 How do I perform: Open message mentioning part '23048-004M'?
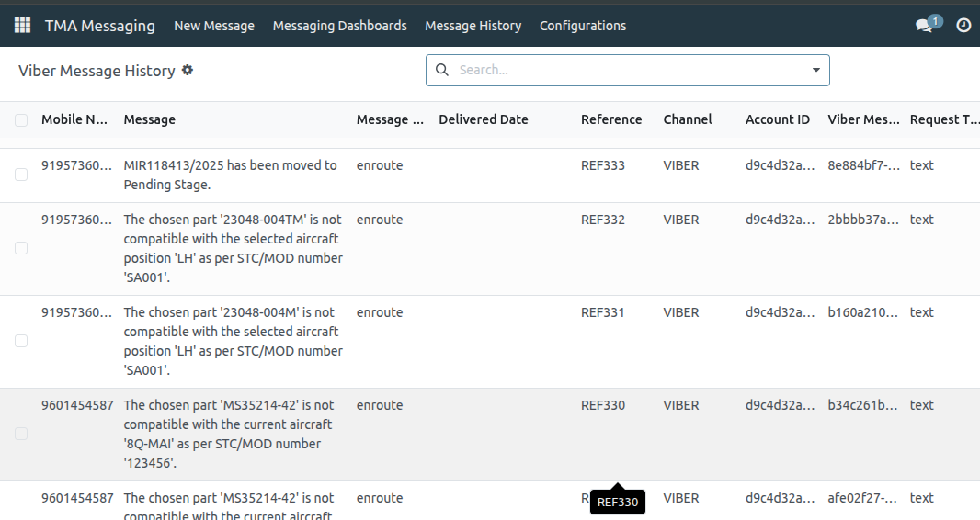coord(234,341)
